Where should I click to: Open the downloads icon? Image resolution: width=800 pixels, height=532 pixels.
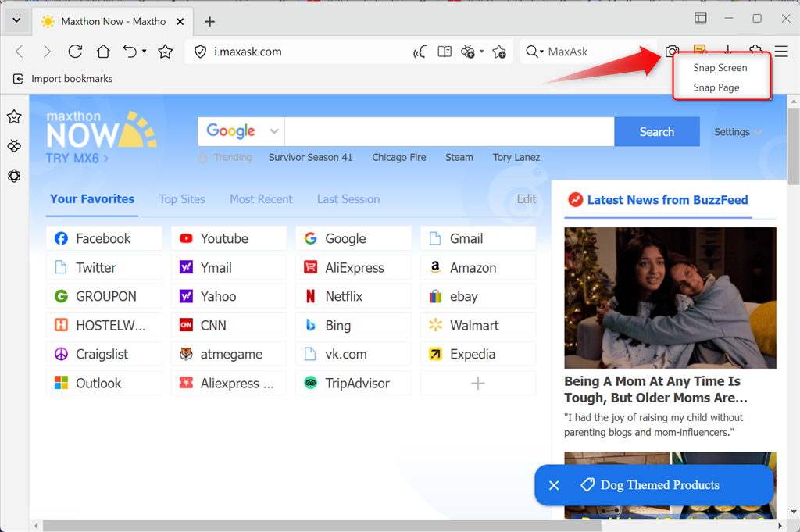coord(728,49)
